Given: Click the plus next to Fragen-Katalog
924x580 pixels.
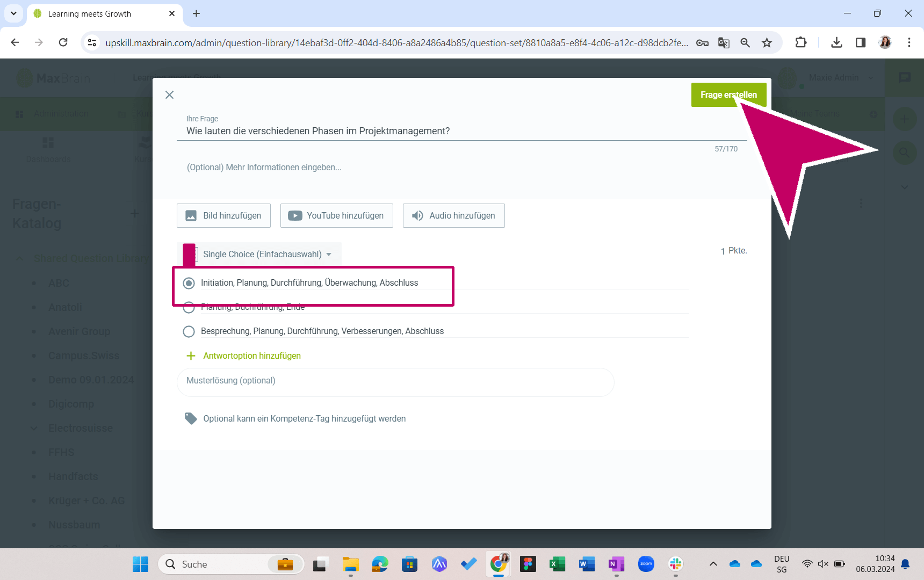Looking at the screenshot, I should pyautogui.click(x=134, y=214).
